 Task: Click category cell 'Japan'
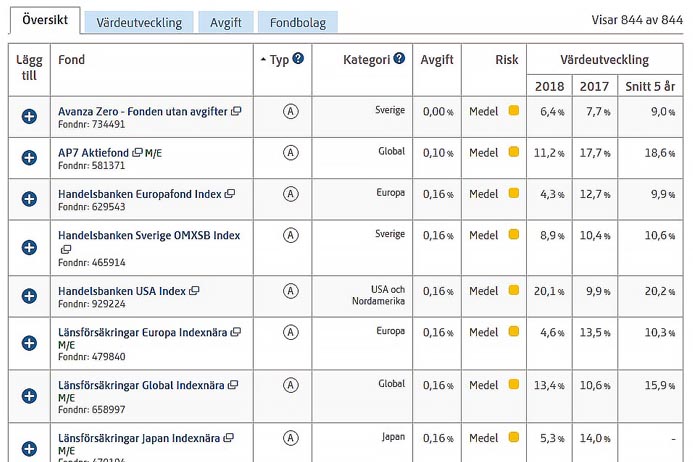point(393,437)
